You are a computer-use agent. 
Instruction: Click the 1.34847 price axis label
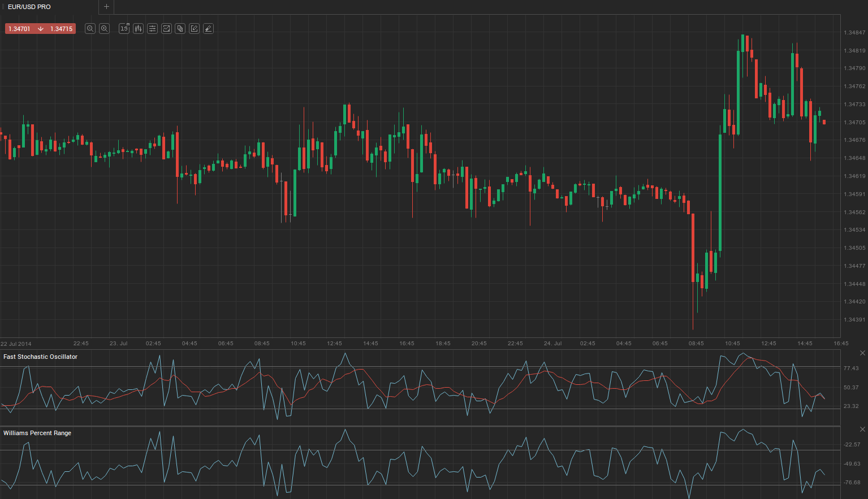click(x=854, y=33)
